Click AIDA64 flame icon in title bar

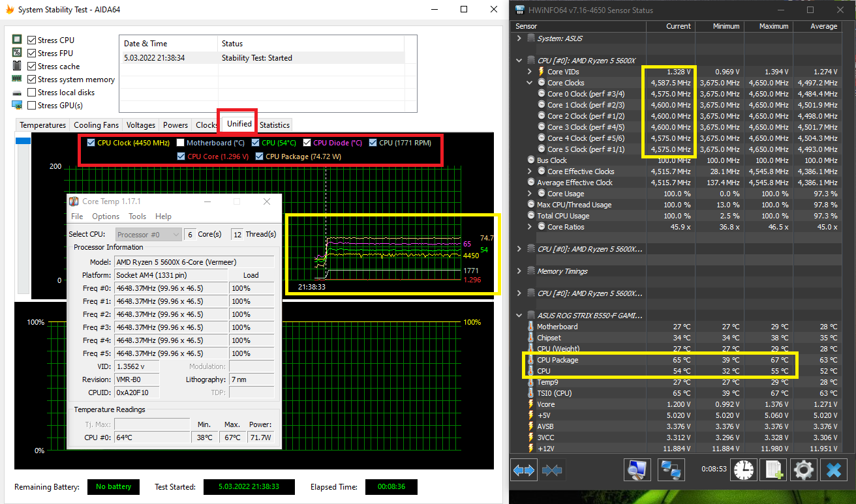[x=9, y=10]
